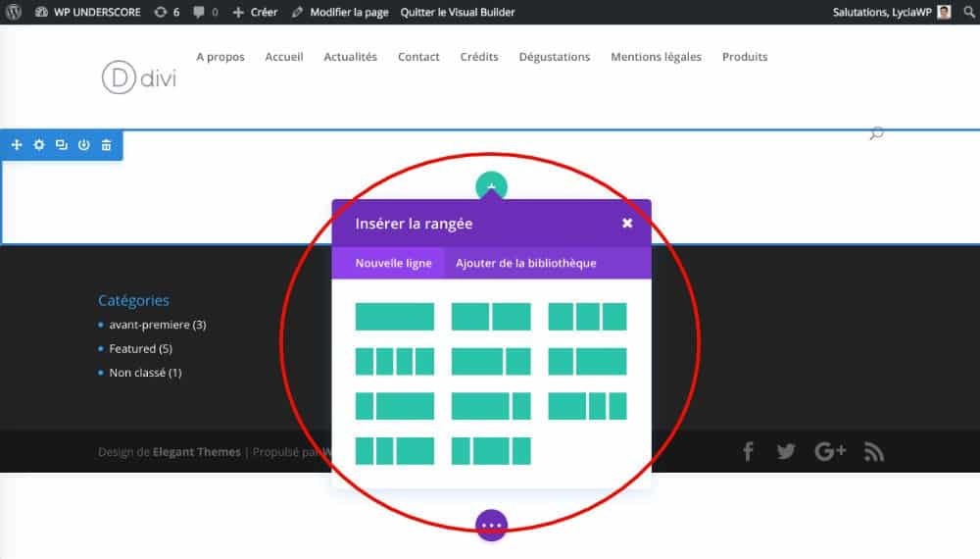Open Salutations, LyciaWP account menu

click(892, 12)
